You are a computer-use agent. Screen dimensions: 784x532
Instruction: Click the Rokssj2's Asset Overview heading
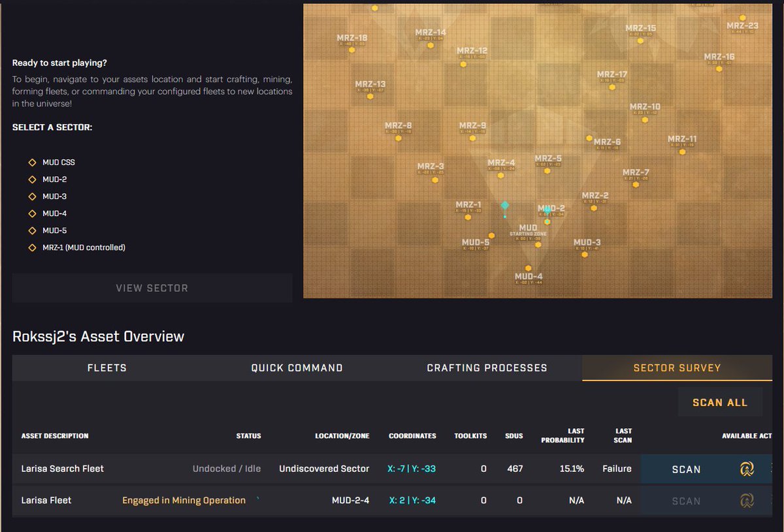pyautogui.click(x=99, y=337)
